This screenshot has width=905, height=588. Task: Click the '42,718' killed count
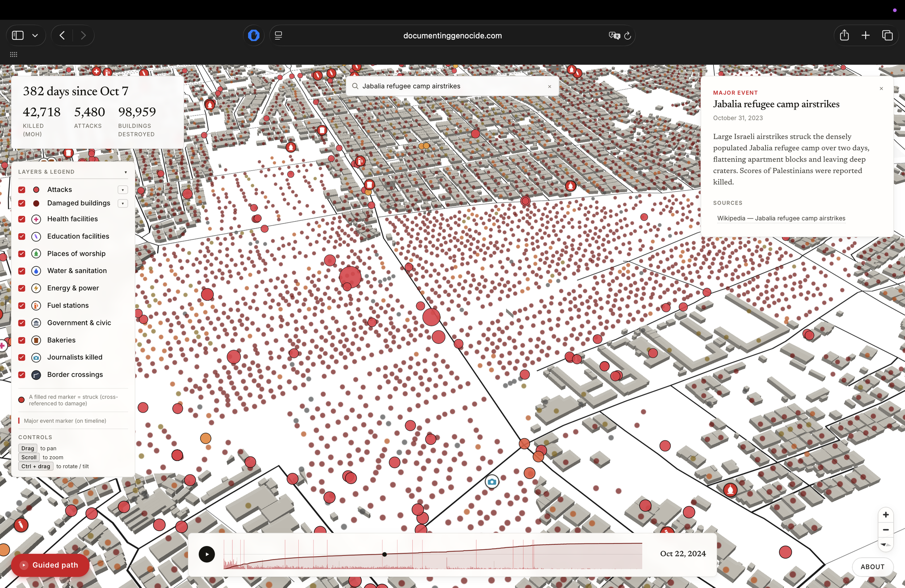[x=41, y=112]
